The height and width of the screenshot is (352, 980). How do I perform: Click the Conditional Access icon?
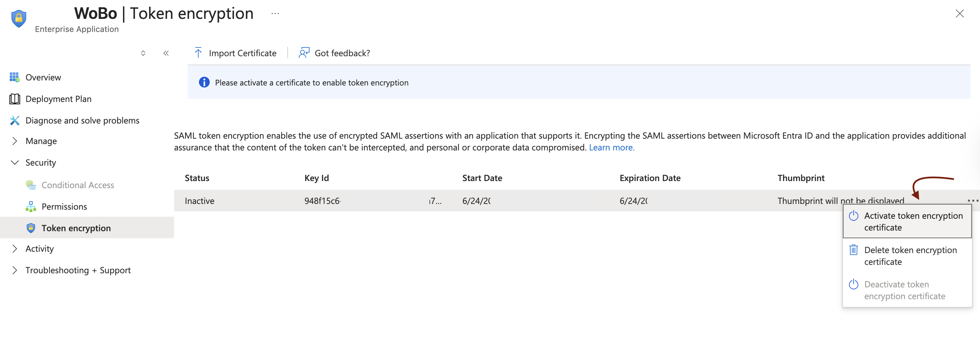[31, 185]
